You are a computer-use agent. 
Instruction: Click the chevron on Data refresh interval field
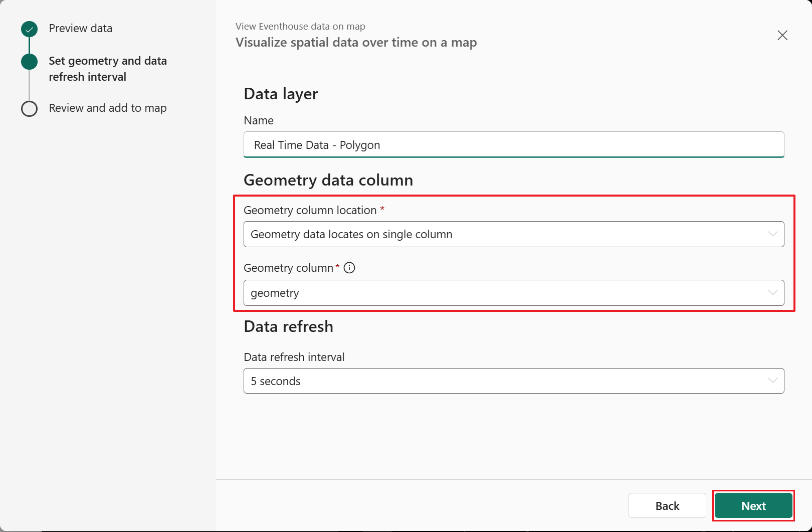773,381
